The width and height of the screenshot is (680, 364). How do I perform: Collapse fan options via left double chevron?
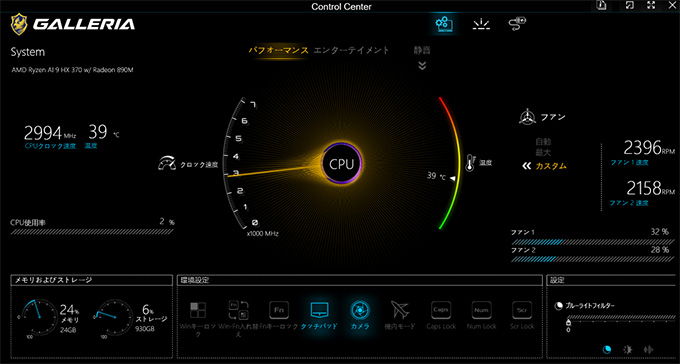tap(527, 166)
